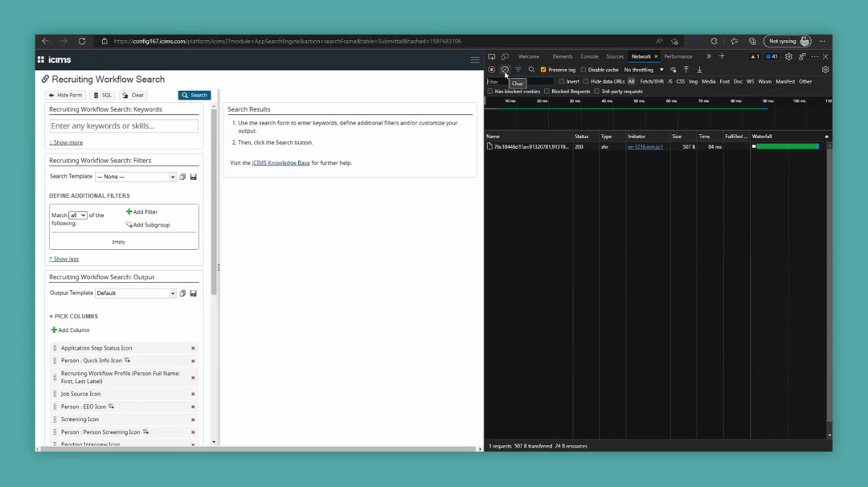Save the Output Template disk icon
Screen dimensions: 868x487
click(x=193, y=293)
